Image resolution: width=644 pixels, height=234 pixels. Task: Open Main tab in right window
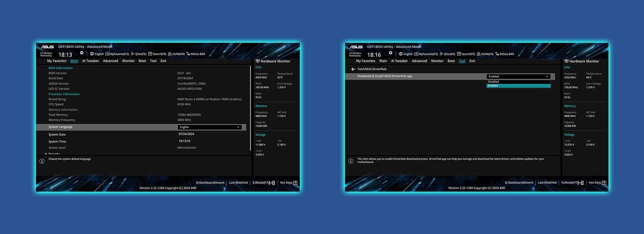(383, 61)
